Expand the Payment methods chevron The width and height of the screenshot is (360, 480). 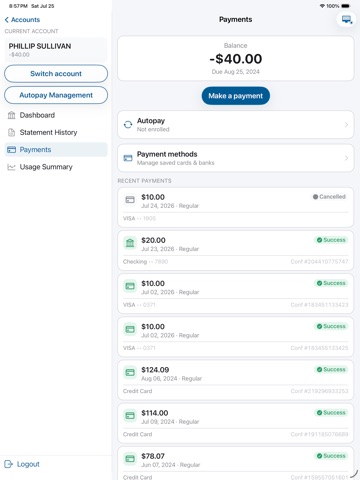pos(346,158)
